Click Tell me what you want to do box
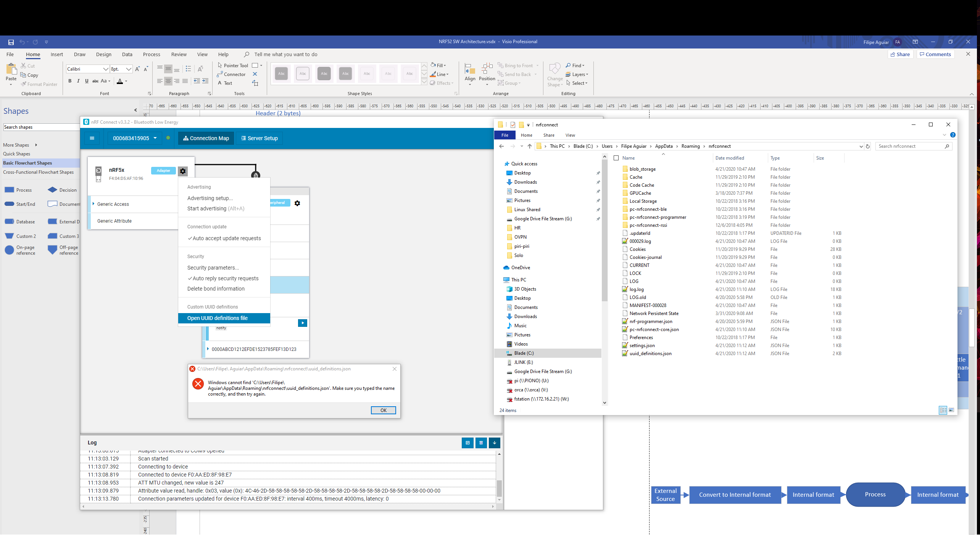980x559 pixels. tap(286, 55)
